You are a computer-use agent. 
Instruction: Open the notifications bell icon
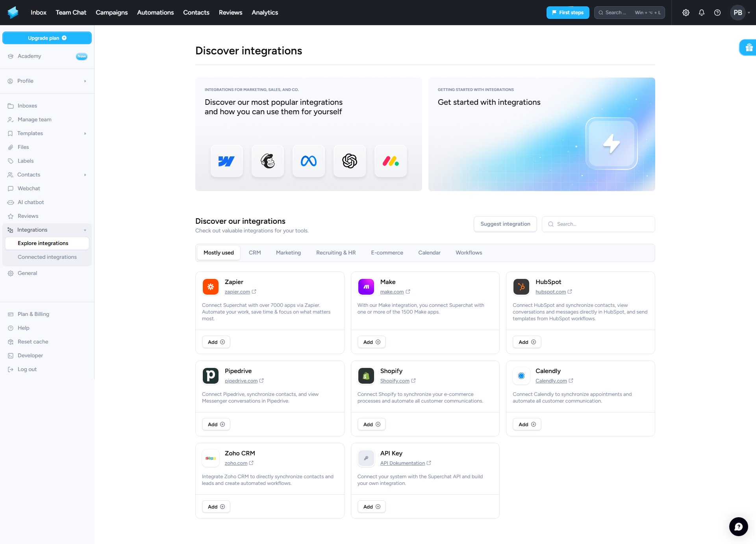click(702, 13)
